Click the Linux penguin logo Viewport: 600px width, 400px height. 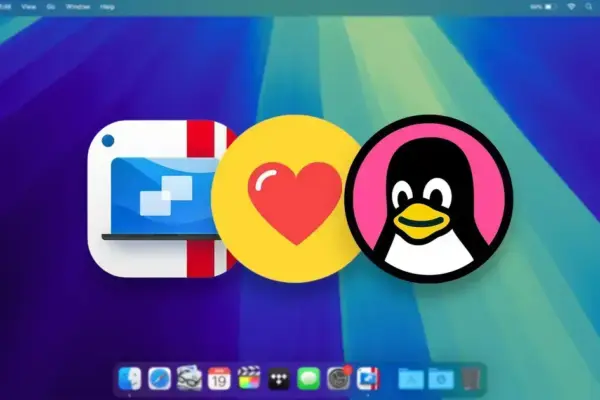[x=429, y=199]
